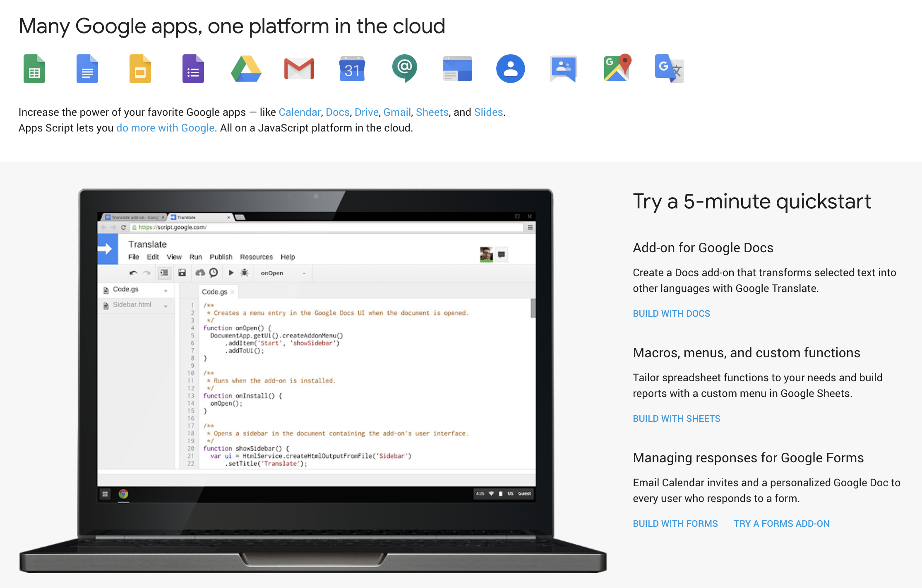The height and width of the screenshot is (588, 922).
Task: Click the teal Google Groups @ icon
Action: pos(404,68)
